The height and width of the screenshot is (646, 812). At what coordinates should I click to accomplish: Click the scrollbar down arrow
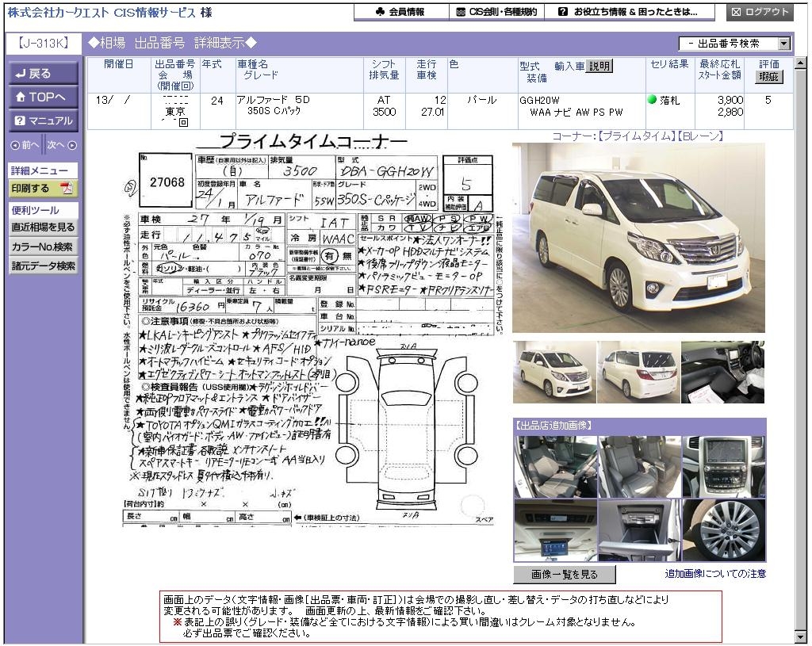pos(801,636)
